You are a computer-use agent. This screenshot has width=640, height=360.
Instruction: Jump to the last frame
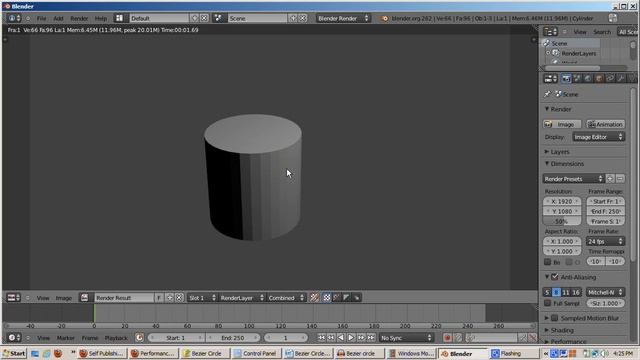tap(371, 338)
